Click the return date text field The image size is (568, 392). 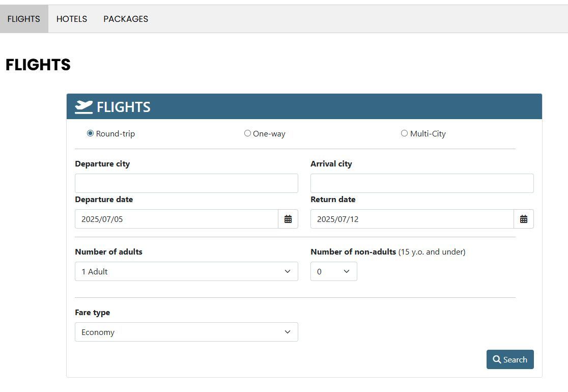click(x=412, y=219)
